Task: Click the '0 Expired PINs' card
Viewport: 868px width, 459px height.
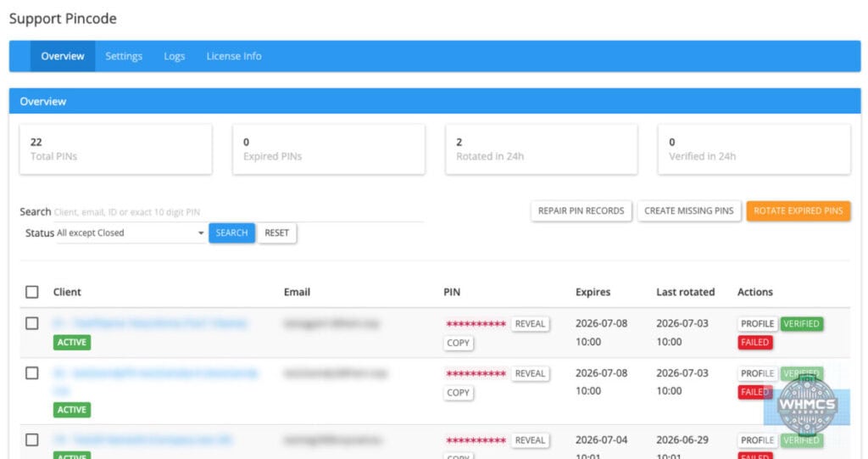Action: click(x=329, y=149)
